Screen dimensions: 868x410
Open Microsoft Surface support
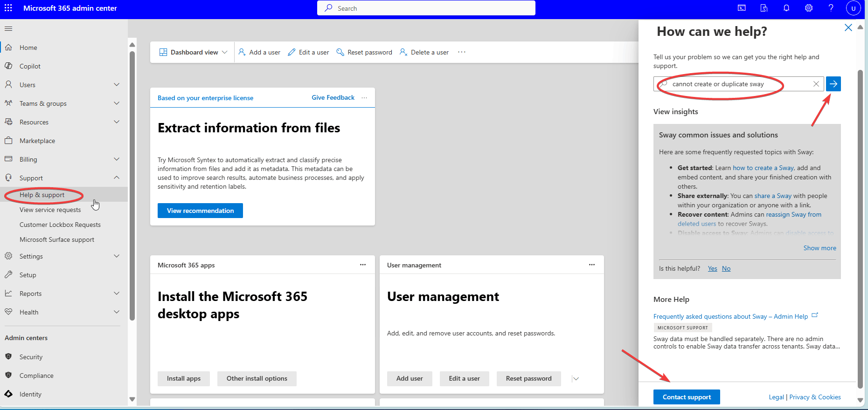click(x=57, y=239)
